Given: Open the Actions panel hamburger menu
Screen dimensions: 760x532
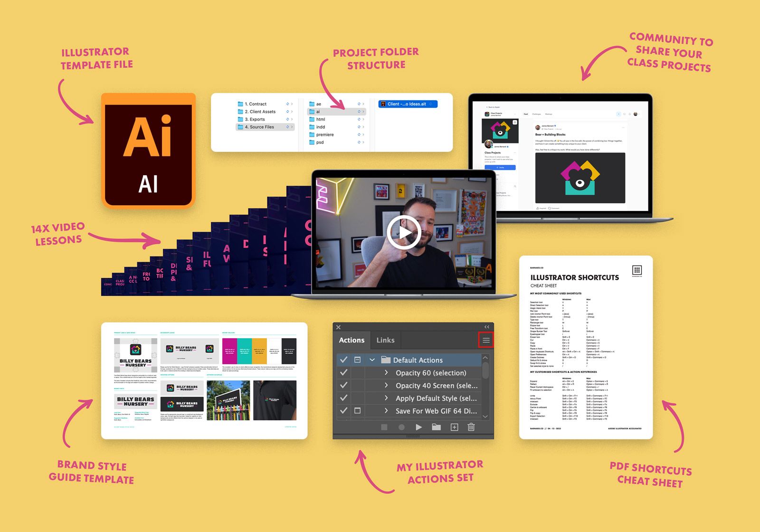Looking at the screenshot, I should pos(486,340).
